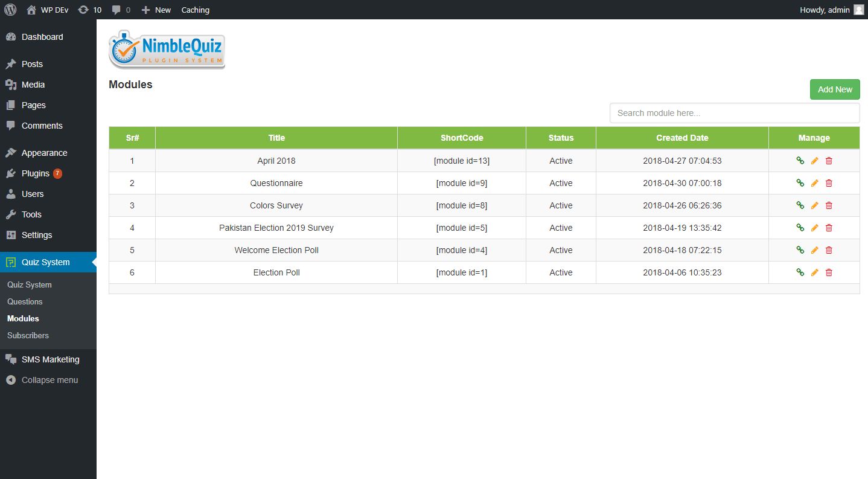Open link icon for Questionnaire module
Image resolution: width=868 pixels, height=479 pixels.
800,183
